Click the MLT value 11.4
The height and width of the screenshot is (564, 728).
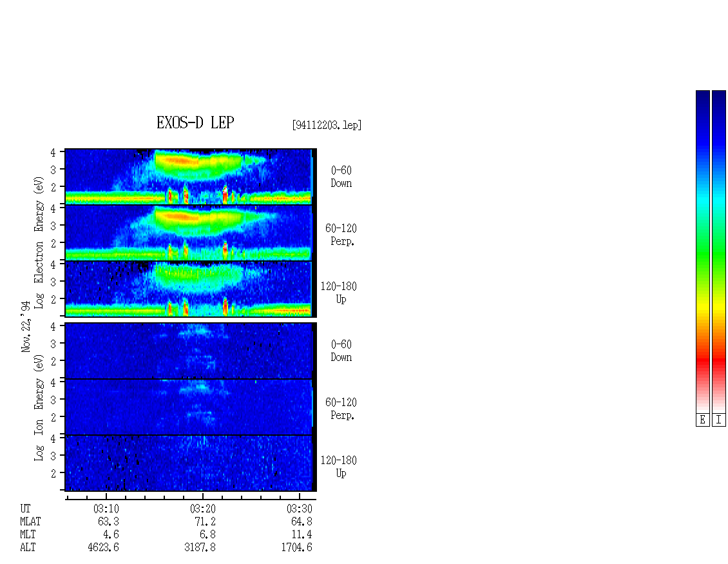pyautogui.click(x=302, y=535)
